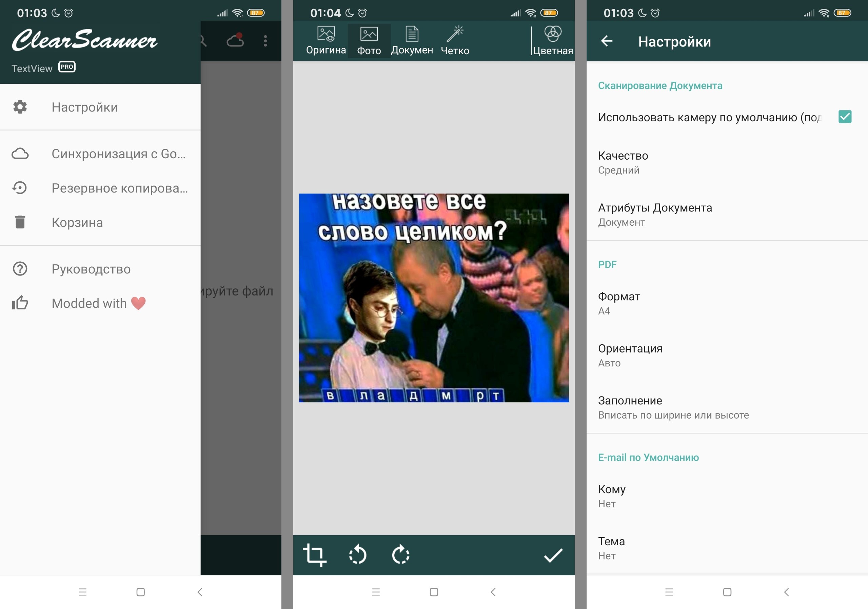
Task: Tap the system back button on editor screen
Action: 493,592
